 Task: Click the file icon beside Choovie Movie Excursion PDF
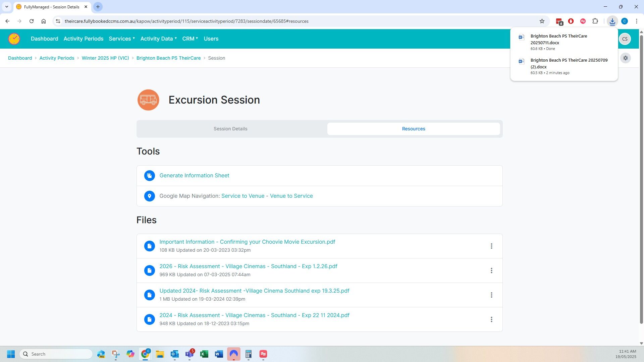(149, 246)
